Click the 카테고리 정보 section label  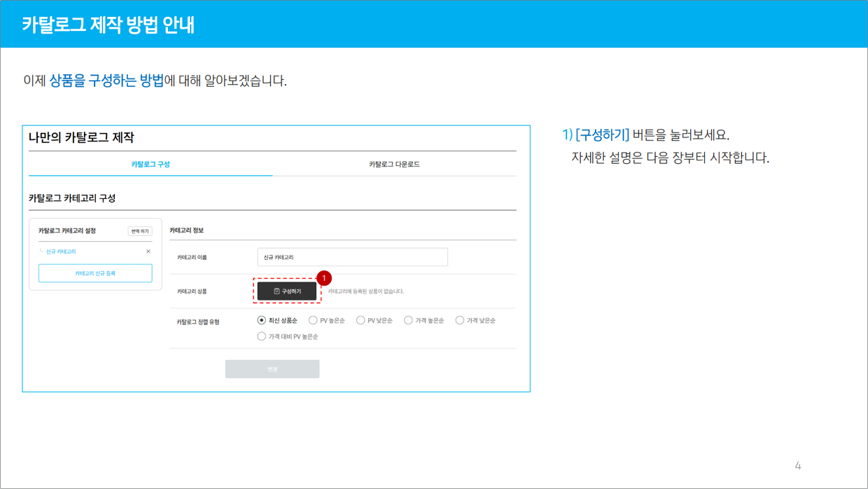(x=186, y=230)
